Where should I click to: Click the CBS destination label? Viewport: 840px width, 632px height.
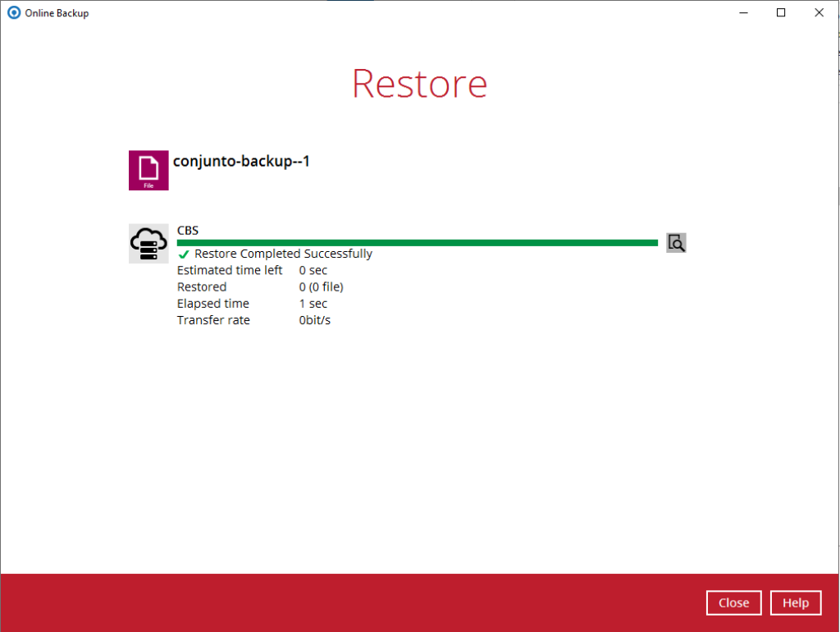(188, 231)
